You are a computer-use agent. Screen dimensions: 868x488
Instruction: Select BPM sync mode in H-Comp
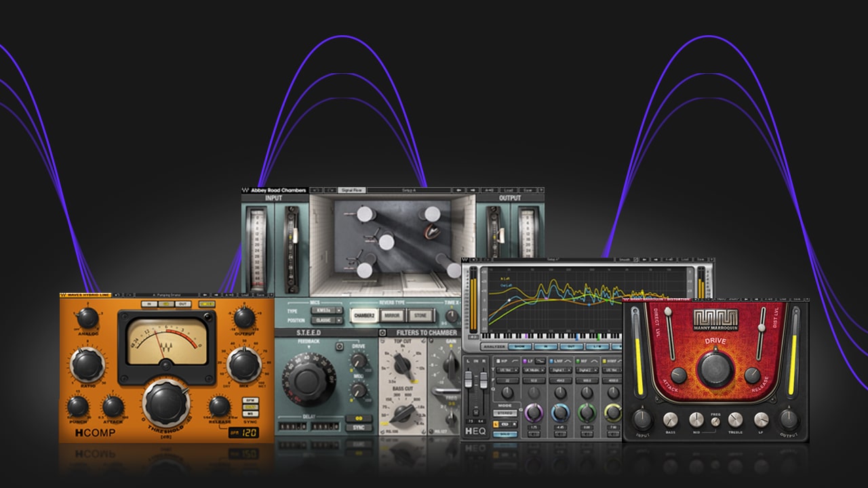pyautogui.click(x=250, y=400)
